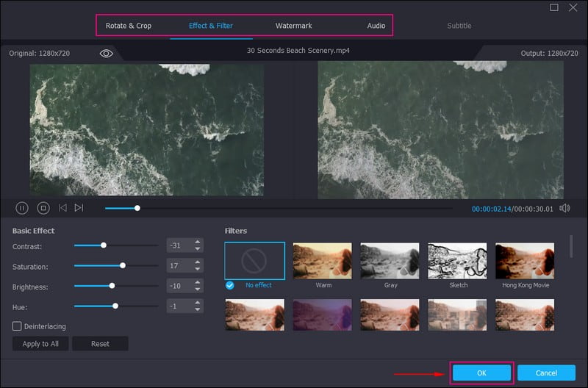Image resolution: width=588 pixels, height=388 pixels.
Task: Jump to previous frame
Action: (x=62, y=208)
